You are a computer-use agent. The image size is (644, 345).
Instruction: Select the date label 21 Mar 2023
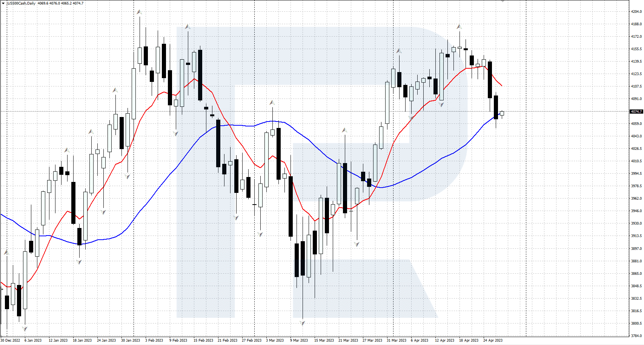[x=348, y=340]
